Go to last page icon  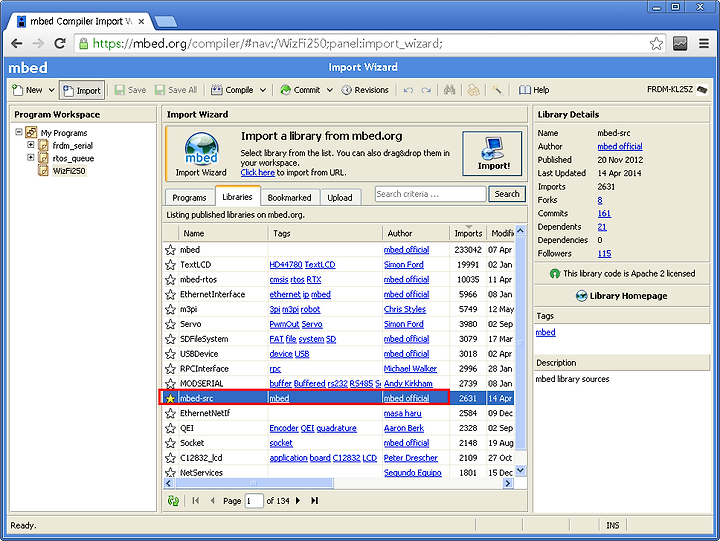[x=315, y=501]
